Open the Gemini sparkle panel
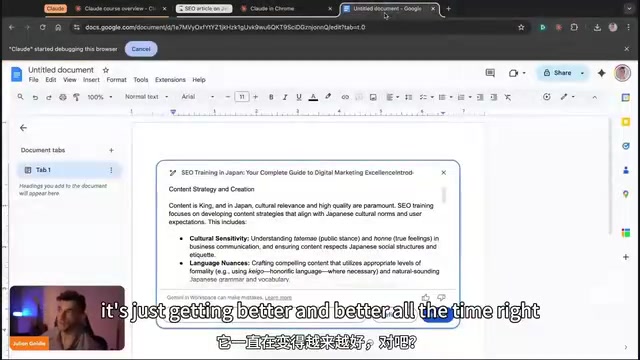This screenshot has width=640, height=360. [x=601, y=73]
